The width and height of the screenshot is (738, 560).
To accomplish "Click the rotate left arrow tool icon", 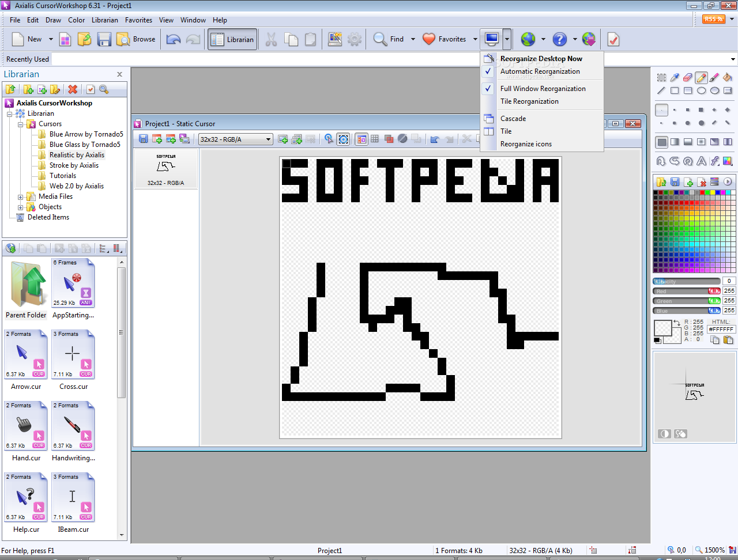I will click(661, 161).
